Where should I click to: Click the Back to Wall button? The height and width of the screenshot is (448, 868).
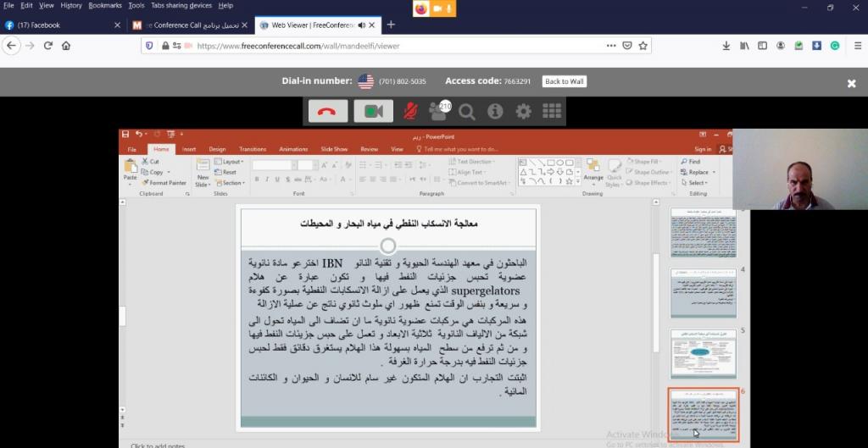564,81
